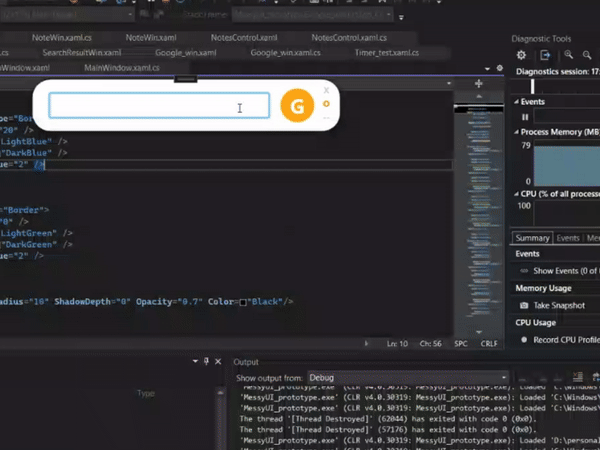Click the Output panel scroll-up arrow
The height and width of the screenshot is (450, 600).
coord(220,393)
